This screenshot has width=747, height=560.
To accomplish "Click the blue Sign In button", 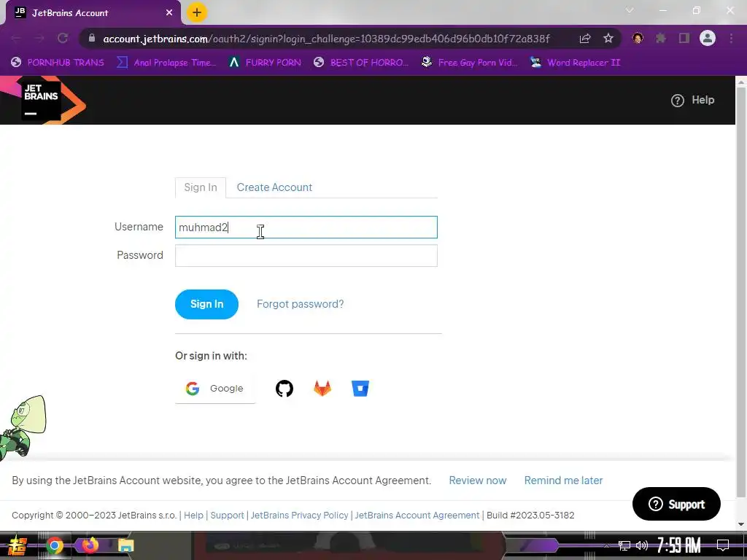I will point(206,304).
